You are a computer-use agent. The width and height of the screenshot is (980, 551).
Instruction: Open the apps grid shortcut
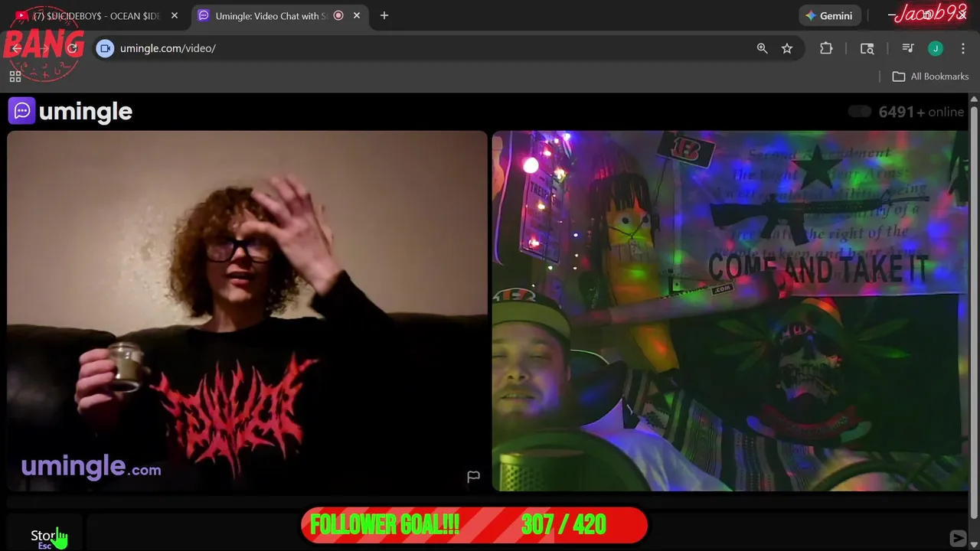15,77
